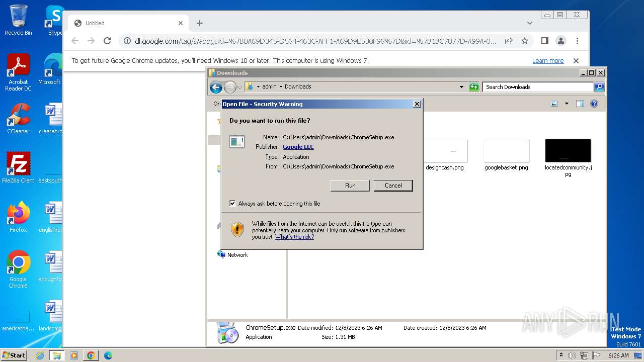
Task: Change the Explorer view icon
Action: [x=554, y=104]
